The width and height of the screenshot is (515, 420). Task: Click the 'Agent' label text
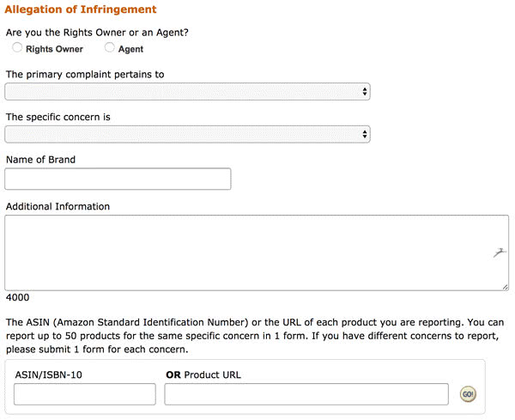coord(130,49)
